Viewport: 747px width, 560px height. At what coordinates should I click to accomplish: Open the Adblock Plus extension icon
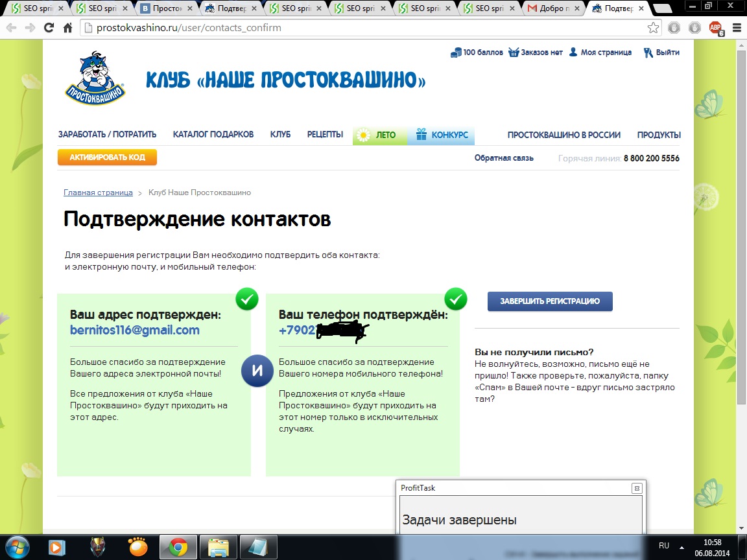(x=716, y=28)
